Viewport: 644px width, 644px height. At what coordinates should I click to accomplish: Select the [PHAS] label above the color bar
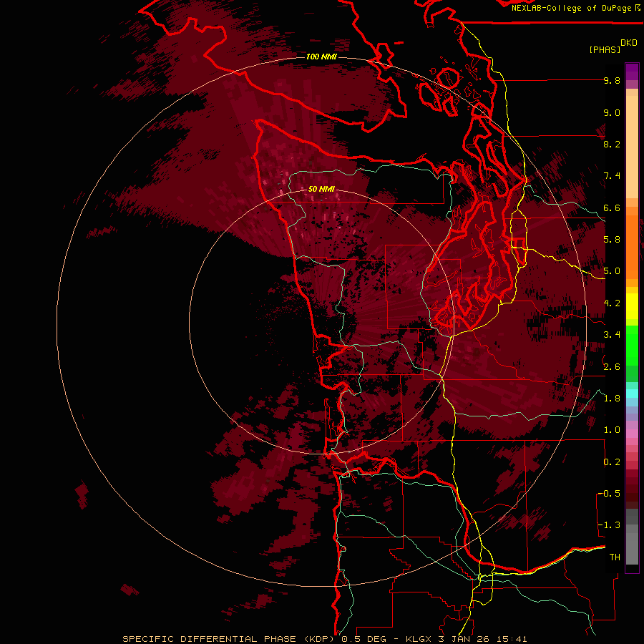605,49
